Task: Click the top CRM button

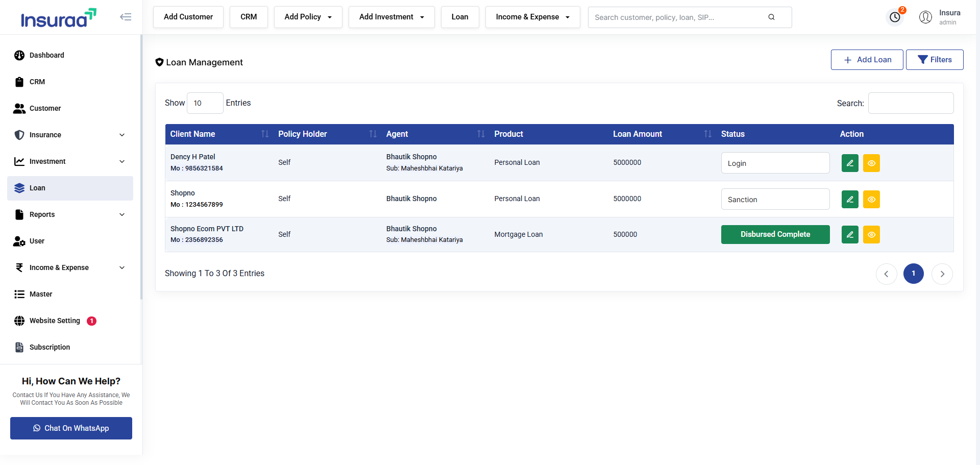Action: tap(249, 17)
